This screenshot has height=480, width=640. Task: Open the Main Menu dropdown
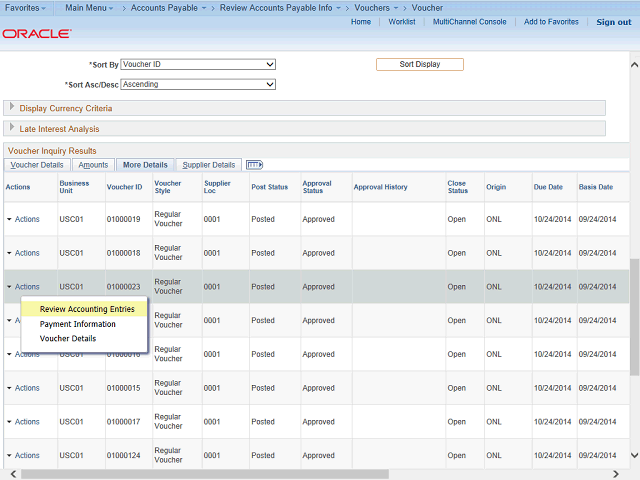[93, 8]
